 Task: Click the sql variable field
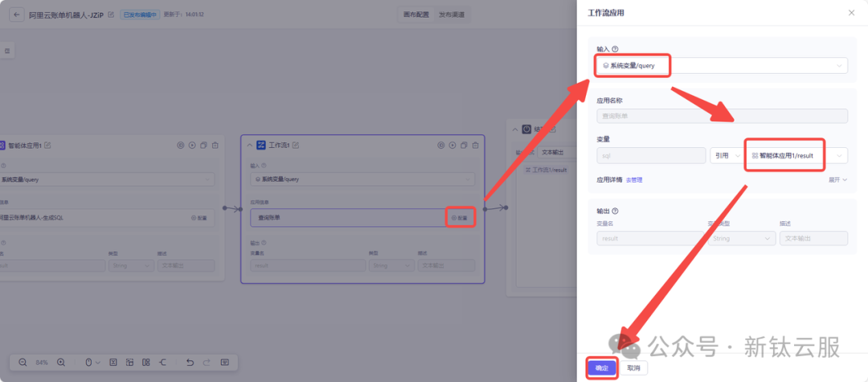click(651, 155)
